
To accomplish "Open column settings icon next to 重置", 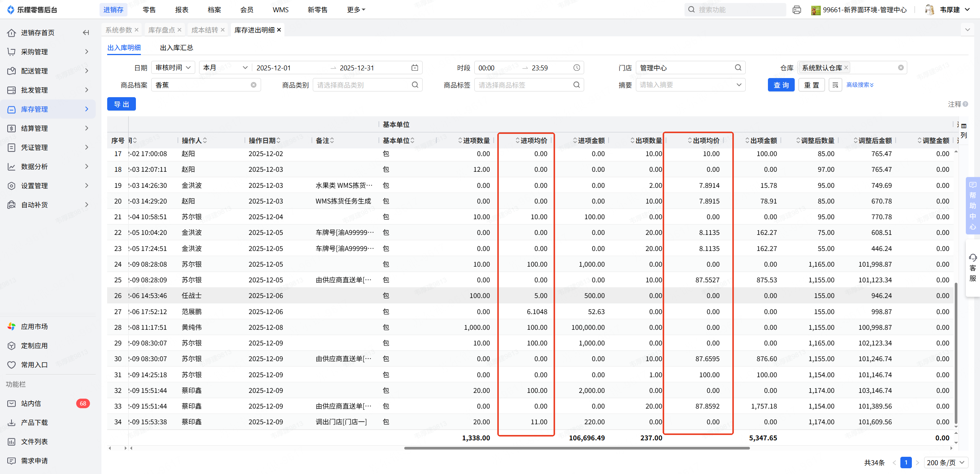I will pos(835,85).
